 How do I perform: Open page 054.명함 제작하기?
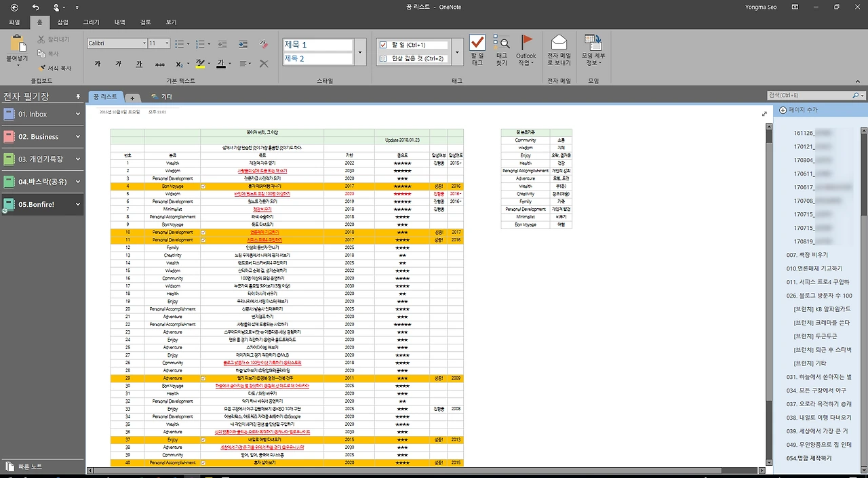tap(809, 458)
